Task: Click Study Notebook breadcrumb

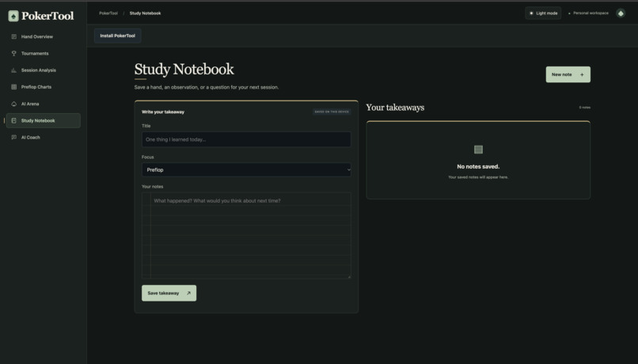Action: [x=146, y=13]
